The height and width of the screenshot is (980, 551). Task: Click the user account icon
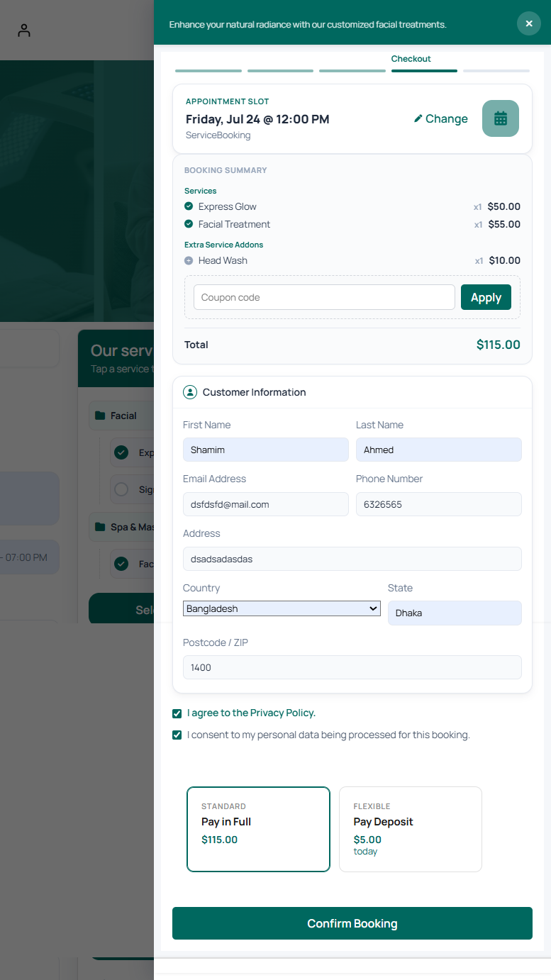[24, 30]
